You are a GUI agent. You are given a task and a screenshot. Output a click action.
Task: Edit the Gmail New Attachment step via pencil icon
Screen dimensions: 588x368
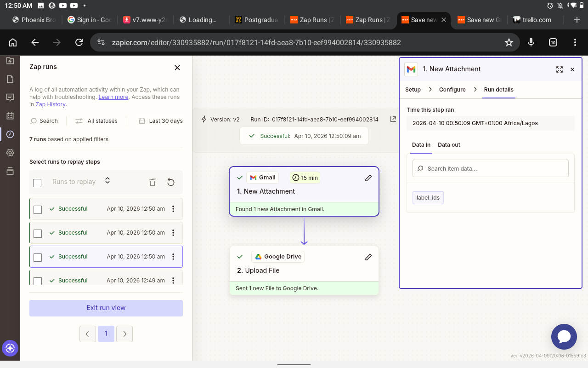click(368, 178)
